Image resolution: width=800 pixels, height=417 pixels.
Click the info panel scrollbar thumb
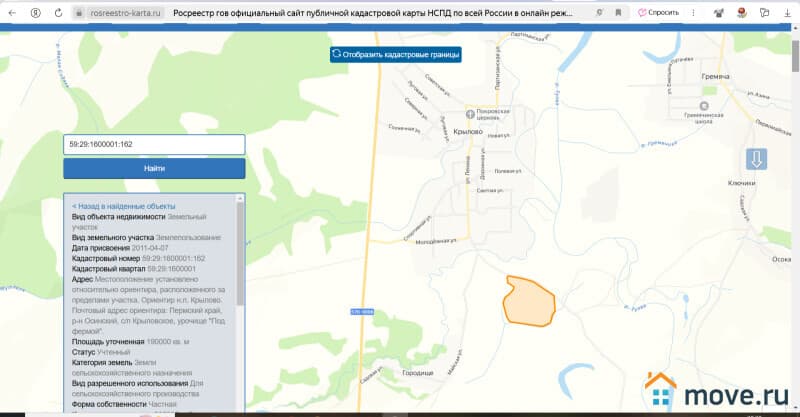point(240,254)
